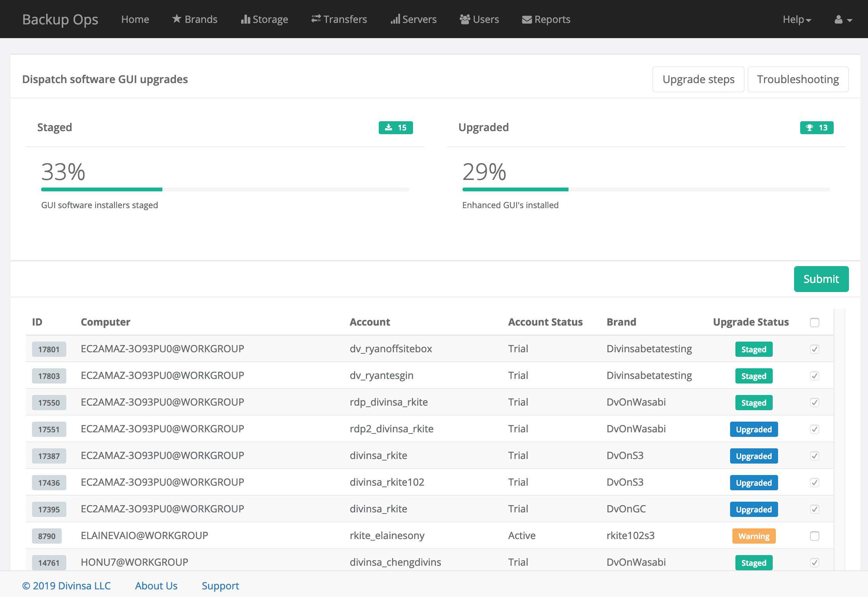Click the green Submit button
This screenshot has height=597, width=868.
tap(821, 279)
